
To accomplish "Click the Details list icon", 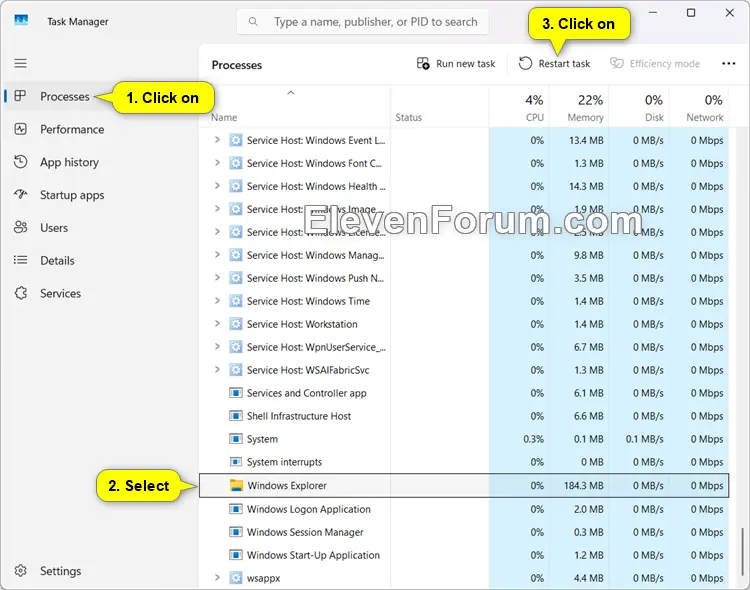I will tap(21, 260).
